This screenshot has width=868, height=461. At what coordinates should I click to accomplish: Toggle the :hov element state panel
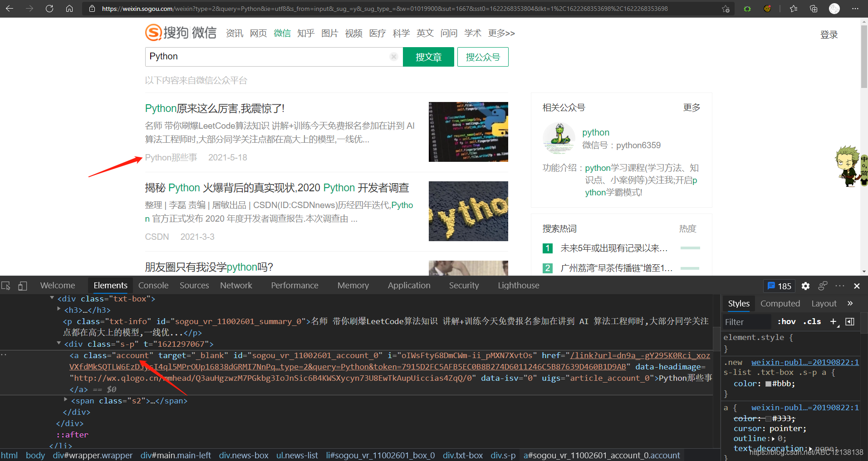coord(786,321)
